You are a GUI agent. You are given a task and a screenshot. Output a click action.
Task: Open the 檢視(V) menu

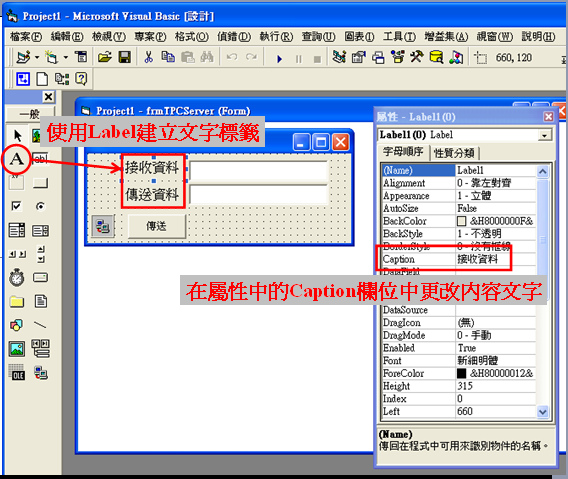[109, 37]
